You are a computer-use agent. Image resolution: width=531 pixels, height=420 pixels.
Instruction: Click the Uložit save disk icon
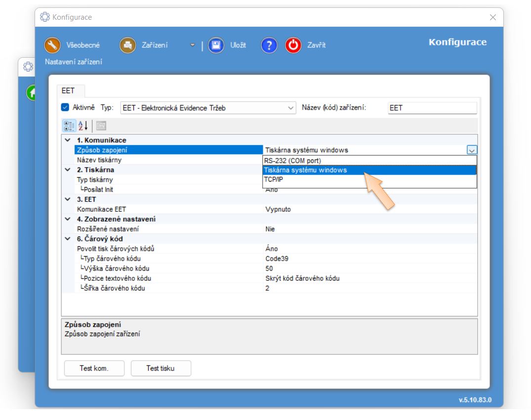coord(216,45)
